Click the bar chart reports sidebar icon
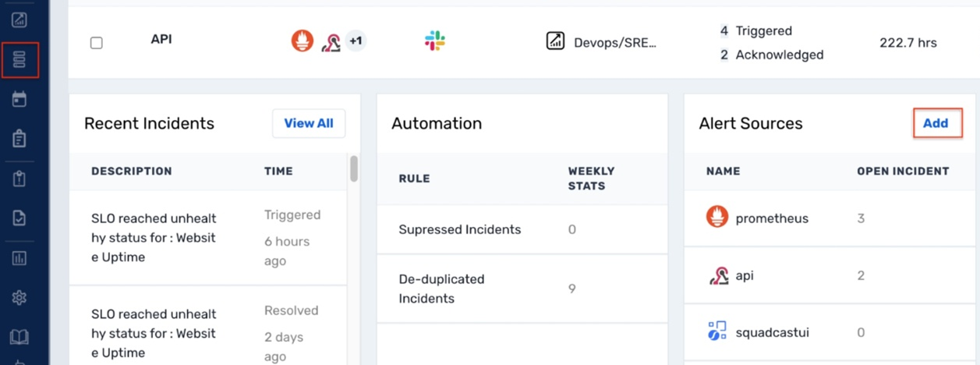 pos(19,257)
